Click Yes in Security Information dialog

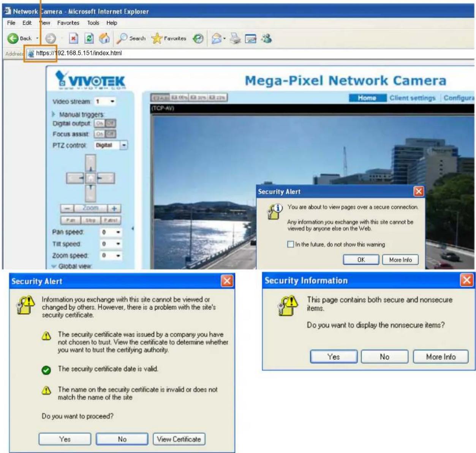pos(334,357)
